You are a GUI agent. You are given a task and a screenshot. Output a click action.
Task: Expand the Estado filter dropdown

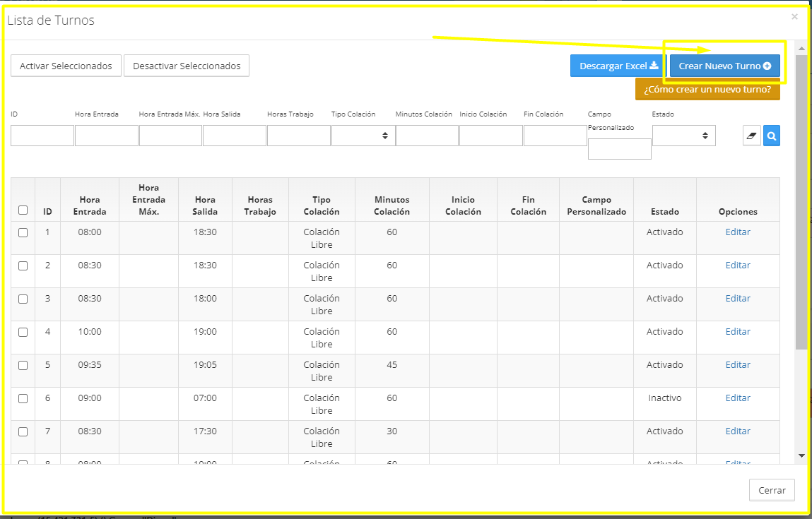[x=683, y=136]
